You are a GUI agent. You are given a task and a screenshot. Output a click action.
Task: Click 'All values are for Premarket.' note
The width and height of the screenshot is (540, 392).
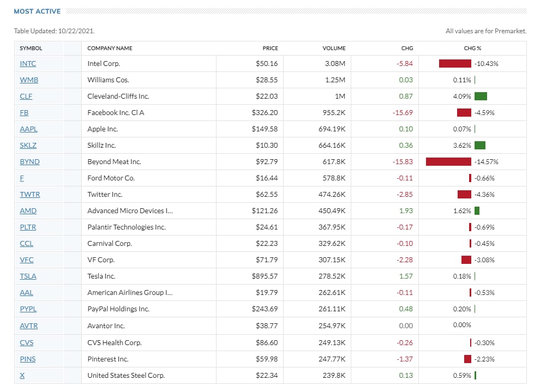[486, 31]
